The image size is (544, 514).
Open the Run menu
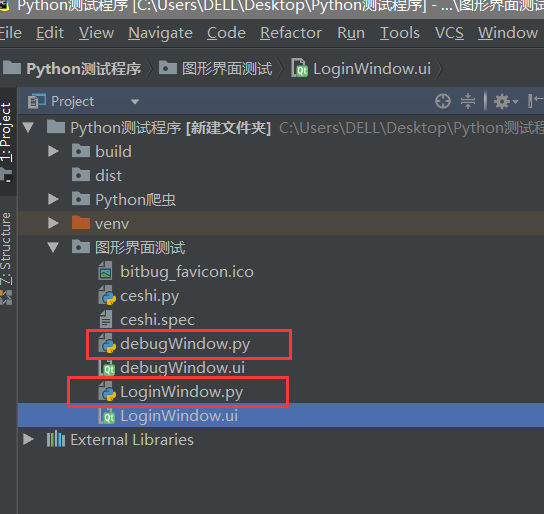click(x=351, y=33)
